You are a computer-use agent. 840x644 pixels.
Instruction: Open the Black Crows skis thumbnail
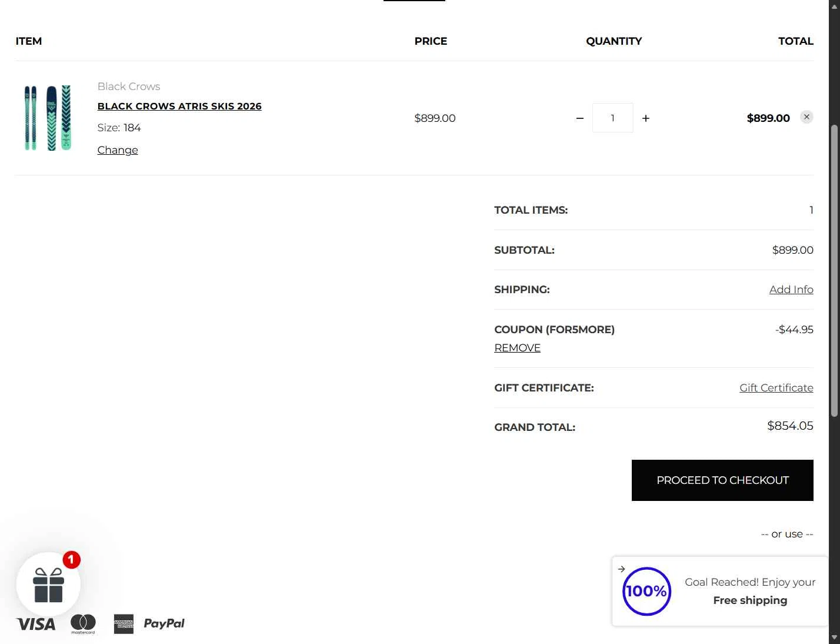[x=48, y=118]
